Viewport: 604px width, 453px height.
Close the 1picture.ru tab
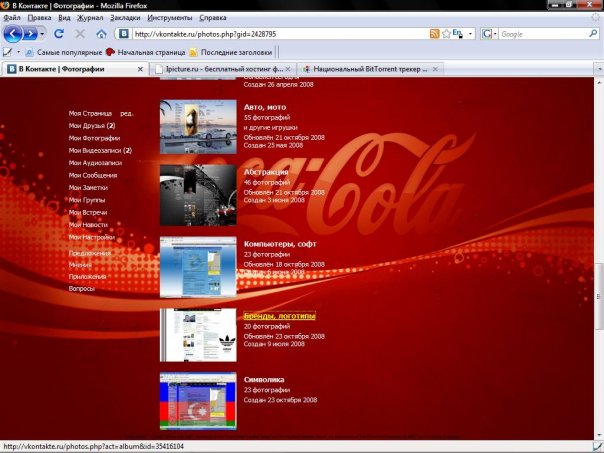[288, 69]
